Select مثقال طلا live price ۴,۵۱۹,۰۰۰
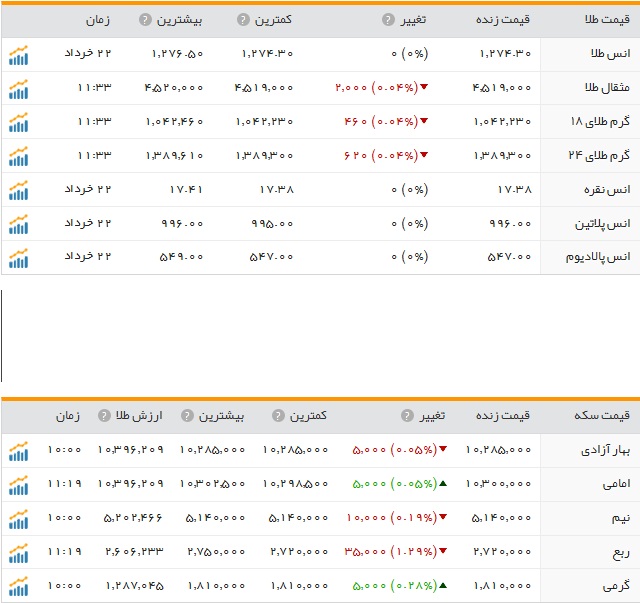This screenshot has height=603, width=640. pyautogui.click(x=502, y=87)
